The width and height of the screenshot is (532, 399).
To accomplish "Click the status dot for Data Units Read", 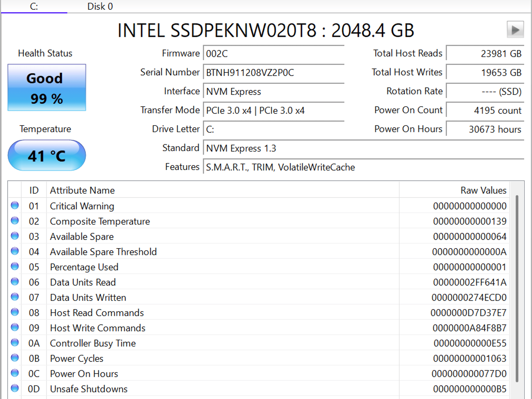I will (x=15, y=282).
